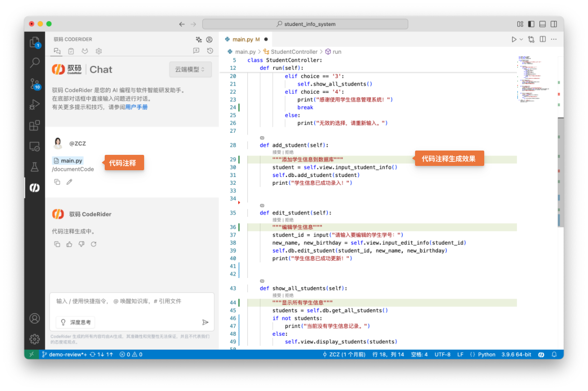The image size is (588, 391).
Task: Start a new chat conversation
Action: (196, 50)
